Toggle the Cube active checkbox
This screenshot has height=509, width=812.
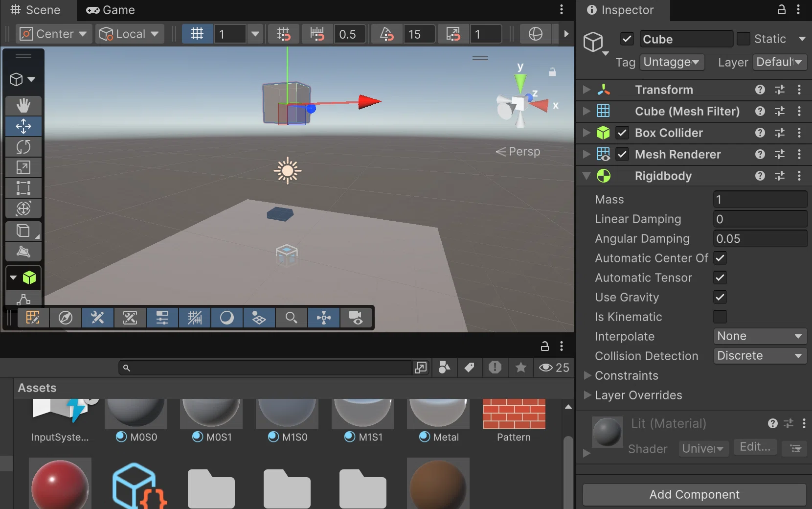(x=627, y=39)
